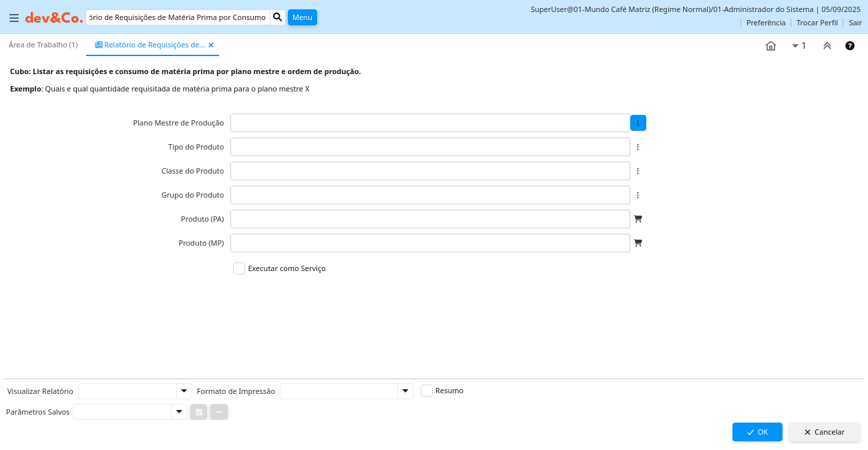Open the Parâmetros Salvos dropdown
This screenshot has width=868, height=450.
(178, 412)
